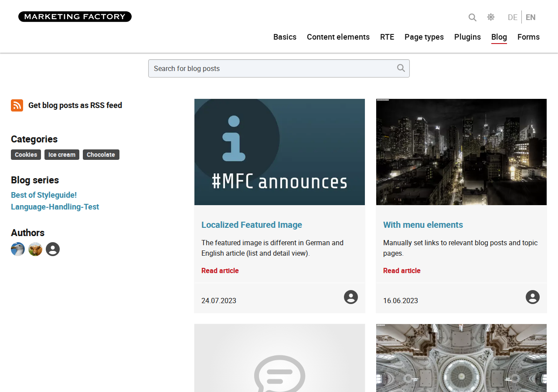558x392 pixels.
Task: Select the cow author avatar
Action: pyautogui.click(x=35, y=249)
